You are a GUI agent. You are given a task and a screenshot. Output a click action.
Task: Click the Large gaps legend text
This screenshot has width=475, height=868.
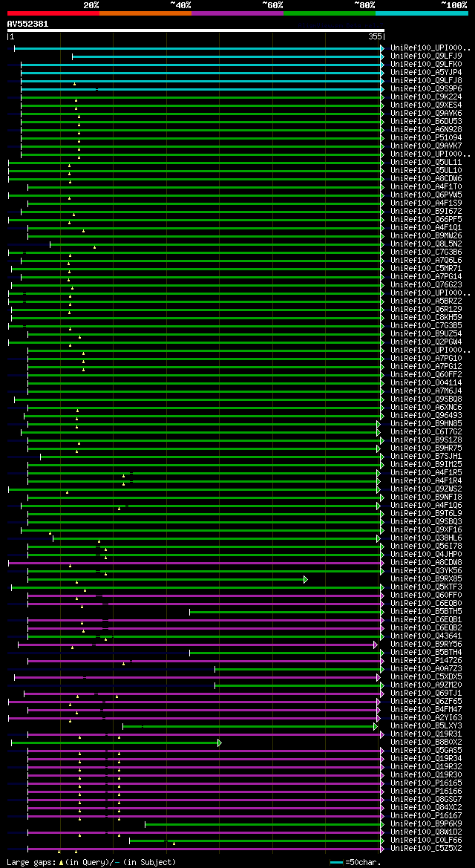[92, 863]
